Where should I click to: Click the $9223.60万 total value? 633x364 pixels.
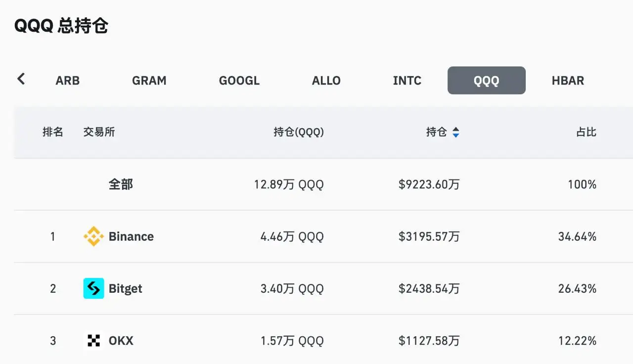pyautogui.click(x=429, y=184)
